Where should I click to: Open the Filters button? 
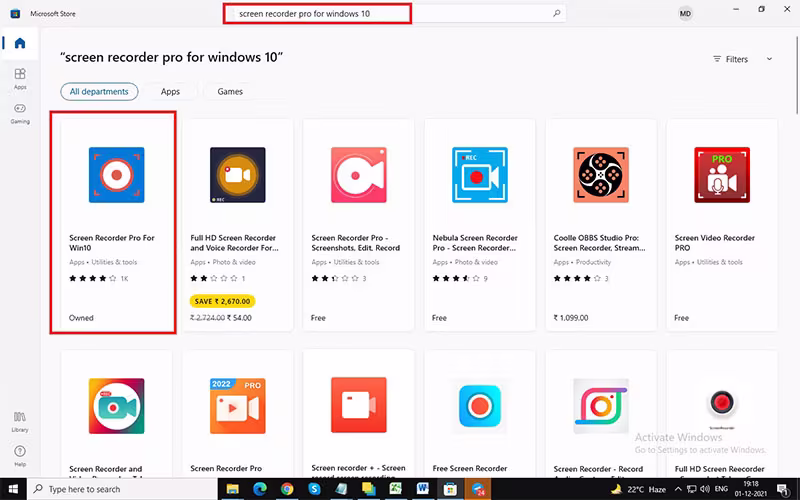coord(731,59)
